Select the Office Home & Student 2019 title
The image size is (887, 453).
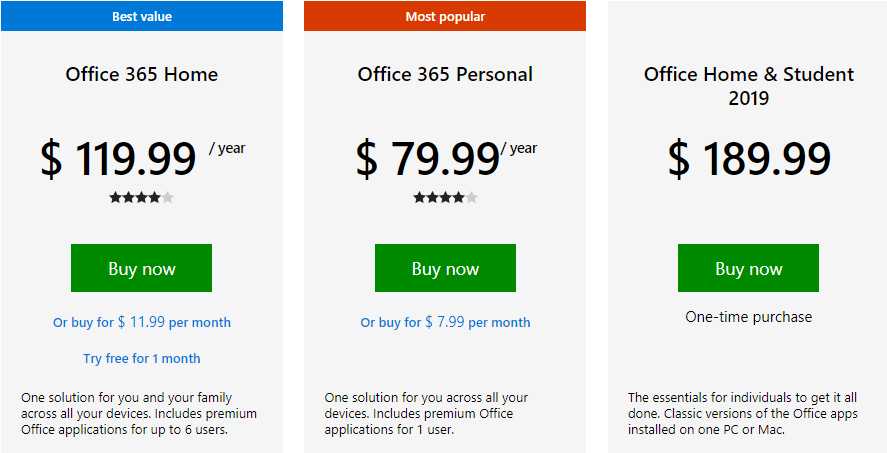pos(749,86)
